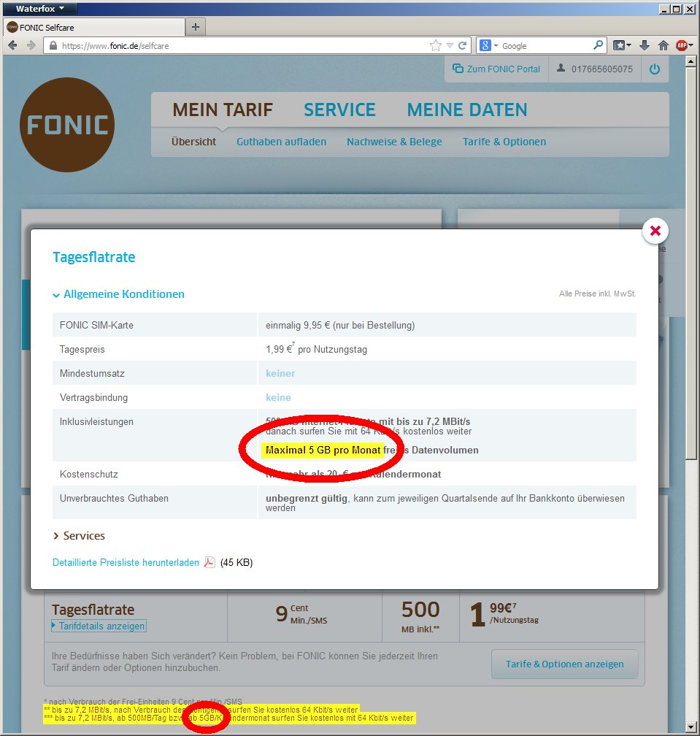Click the search magnifier icon
Image resolution: width=700 pixels, height=736 pixels.
pyautogui.click(x=598, y=45)
